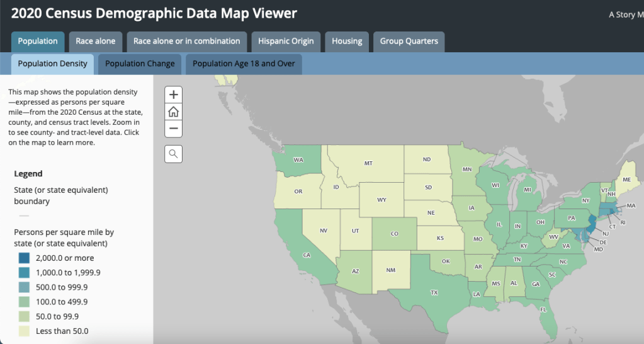Click the state of Montana
The height and width of the screenshot is (344, 644).
[368, 163]
